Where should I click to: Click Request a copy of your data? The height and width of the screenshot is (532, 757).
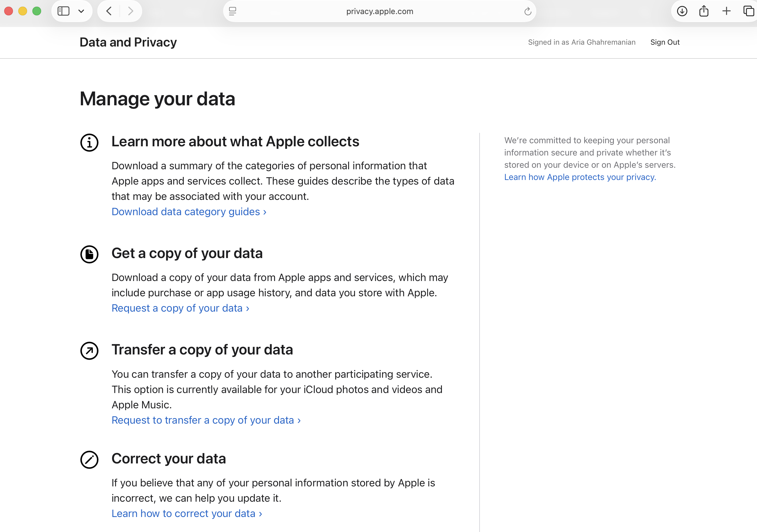180,308
